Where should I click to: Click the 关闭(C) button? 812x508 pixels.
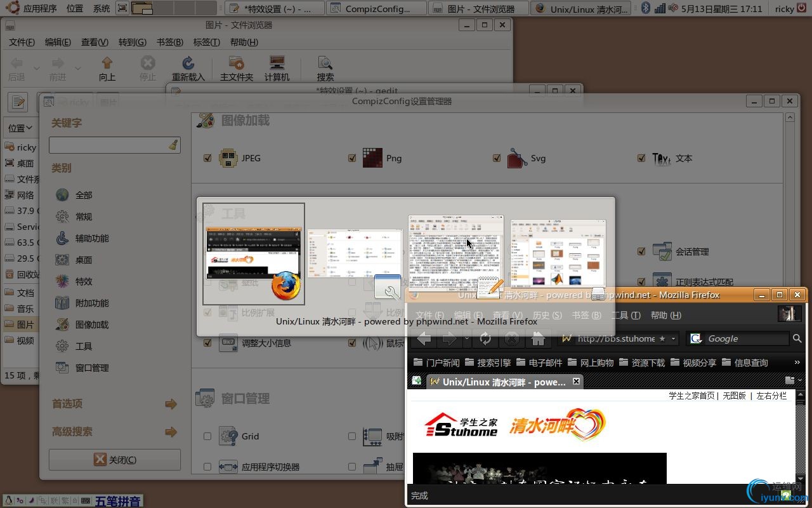[x=114, y=460]
